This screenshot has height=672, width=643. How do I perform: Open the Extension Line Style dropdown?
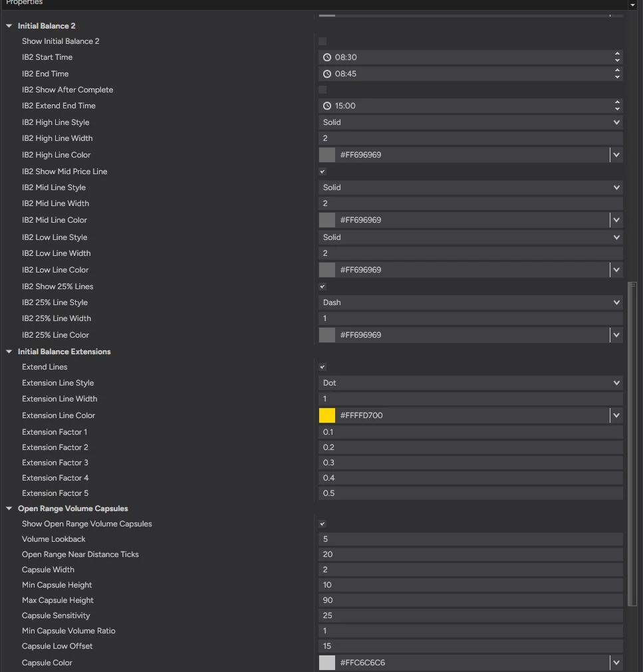[x=470, y=383]
